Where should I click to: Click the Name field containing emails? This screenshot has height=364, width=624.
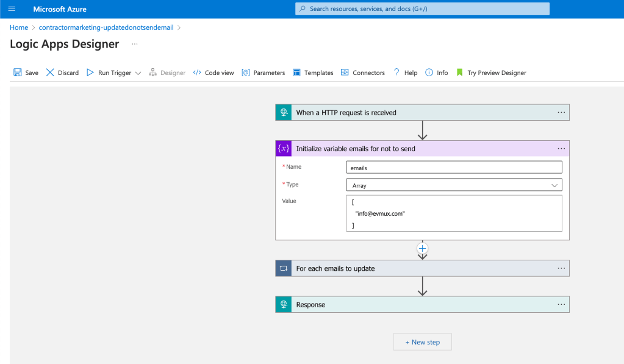tap(454, 168)
